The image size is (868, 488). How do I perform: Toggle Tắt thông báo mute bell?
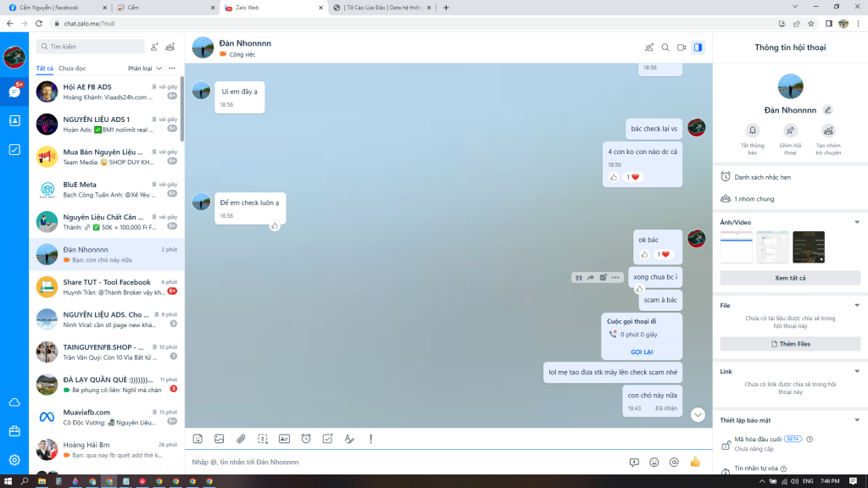[752, 130]
